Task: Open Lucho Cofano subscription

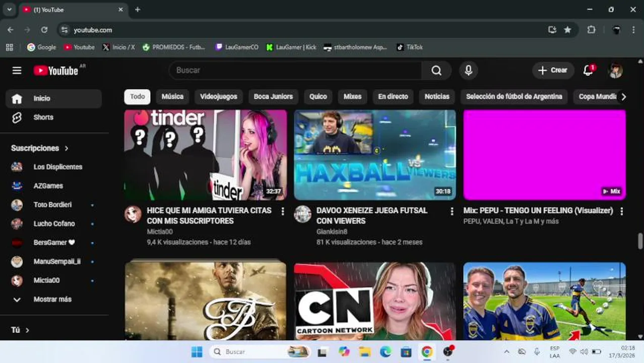Action: [53, 223]
